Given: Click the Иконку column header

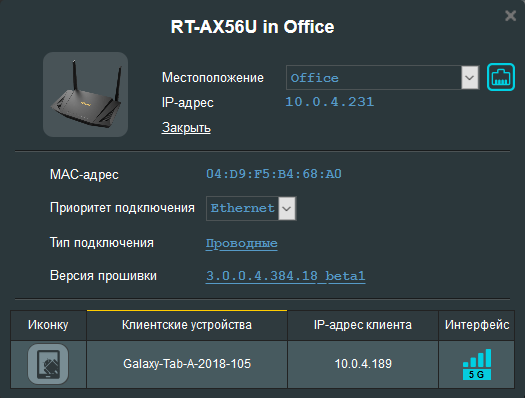Looking at the screenshot, I should pos(48,325).
